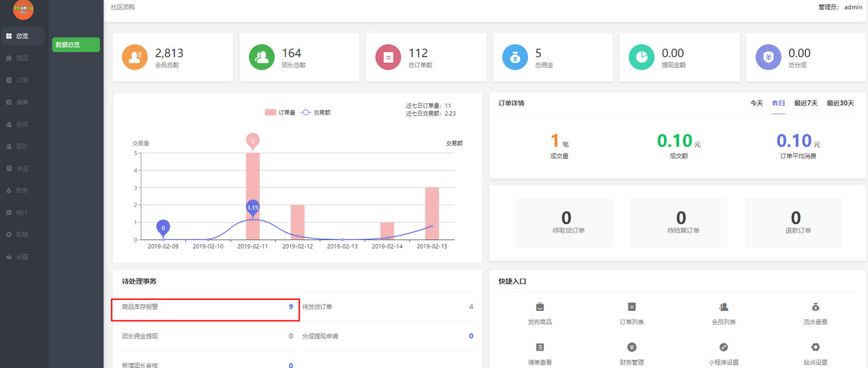
Task: Click the 发布商品 shopping bag icon
Action: (540, 307)
